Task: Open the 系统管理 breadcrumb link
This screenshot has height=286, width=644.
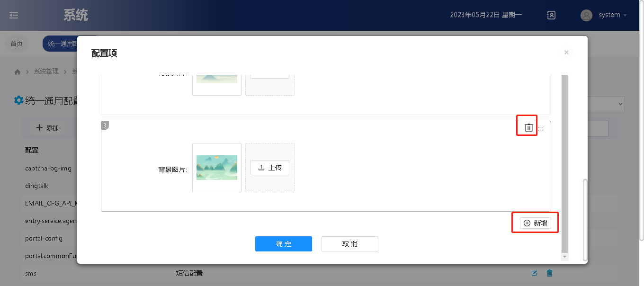Action: coord(46,71)
